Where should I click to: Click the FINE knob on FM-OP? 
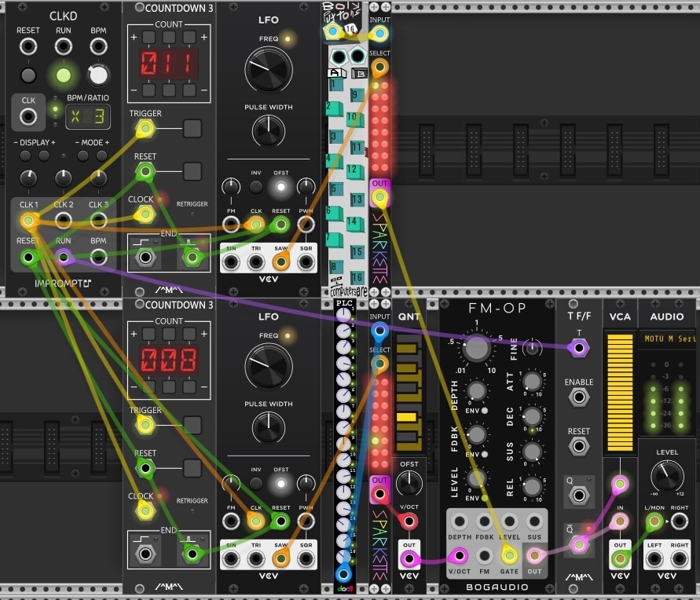pyautogui.click(x=532, y=347)
